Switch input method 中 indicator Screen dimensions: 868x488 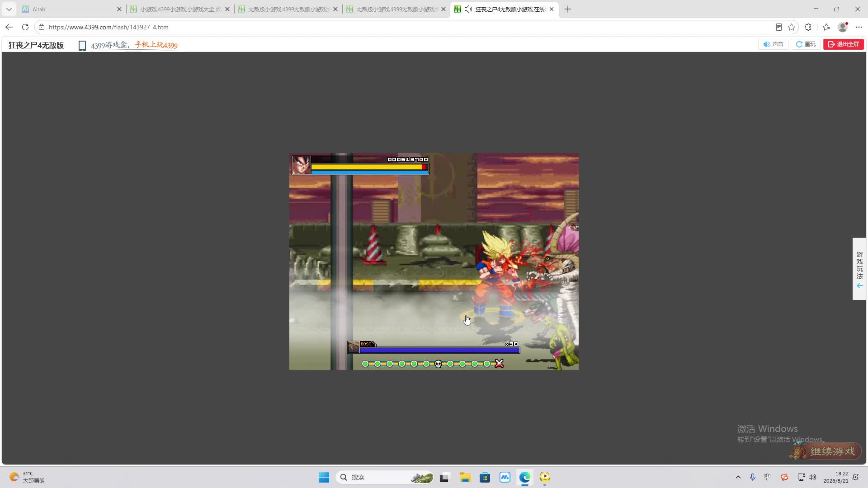767,477
